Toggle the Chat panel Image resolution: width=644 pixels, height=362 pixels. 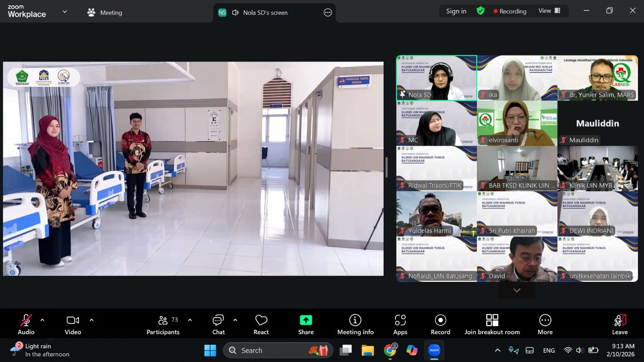218,324
